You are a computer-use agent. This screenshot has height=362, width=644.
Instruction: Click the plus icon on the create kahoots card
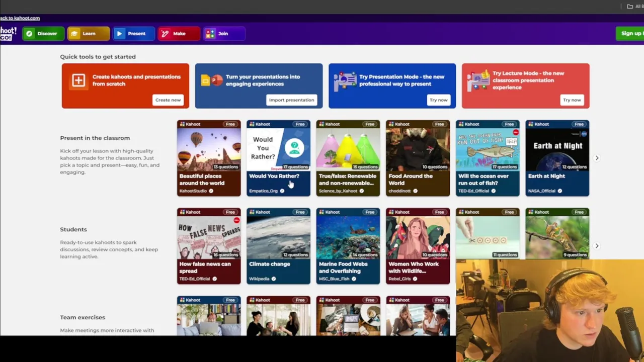pyautogui.click(x=78, y=80)
